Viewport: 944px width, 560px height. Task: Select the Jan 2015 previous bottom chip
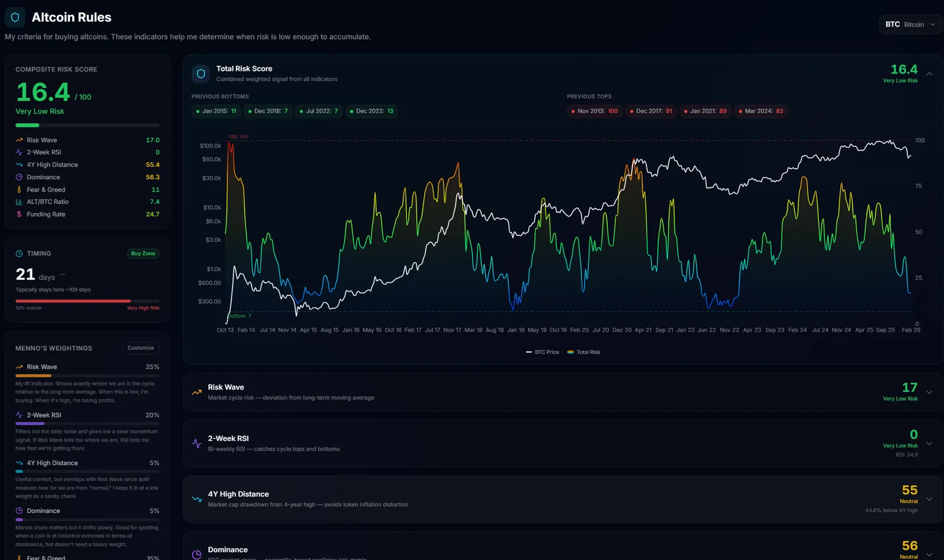216,111
